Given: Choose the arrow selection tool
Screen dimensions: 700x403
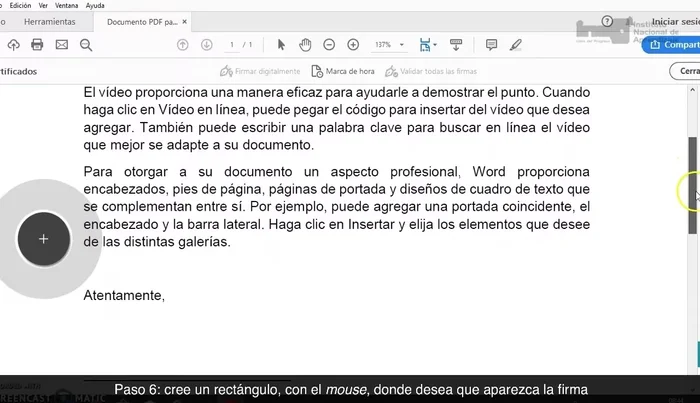Looking at the screenshot, I should coord(281,45).
